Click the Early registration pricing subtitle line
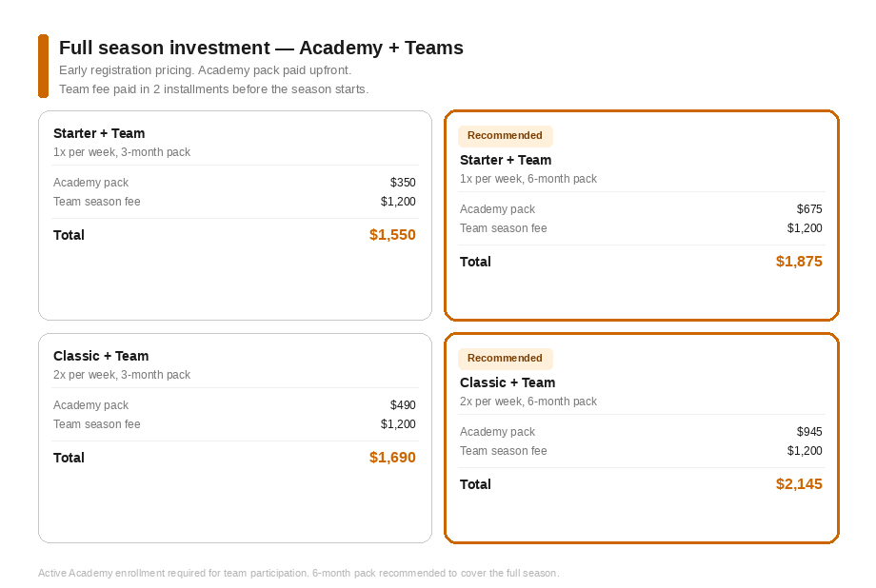The image size is (876, 588). (x=205, y=70)
